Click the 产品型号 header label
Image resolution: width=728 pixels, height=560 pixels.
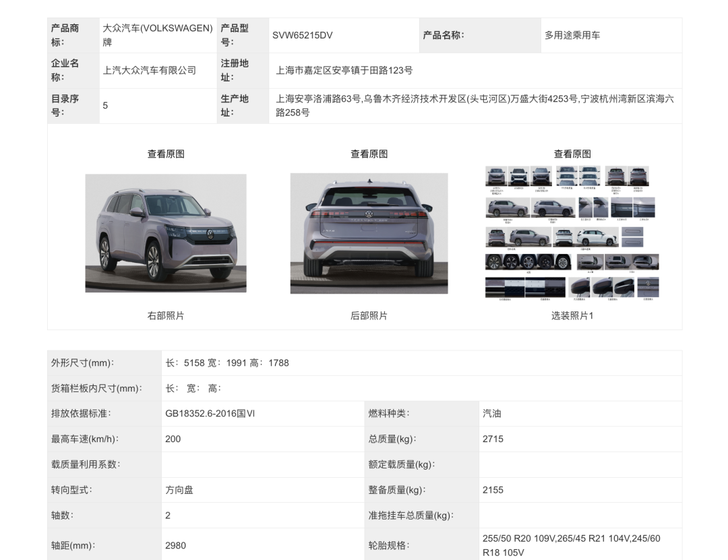235,35
